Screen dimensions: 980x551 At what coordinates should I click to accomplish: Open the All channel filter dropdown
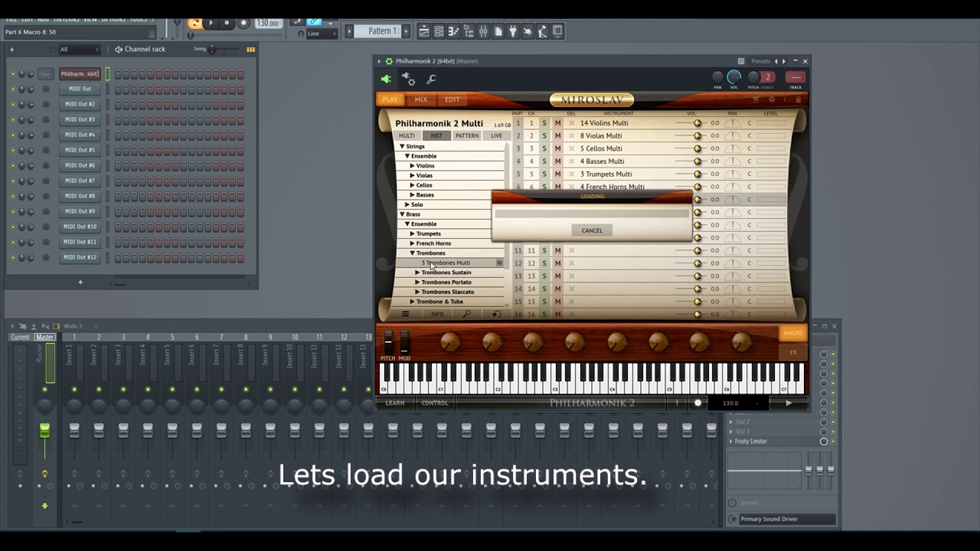click(79, 49)
